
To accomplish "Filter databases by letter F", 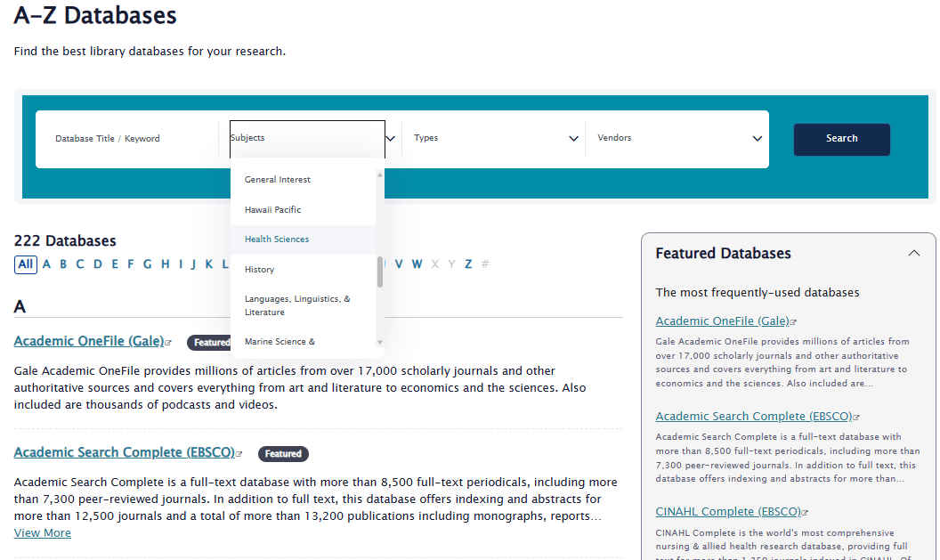I will click(130, 264).
